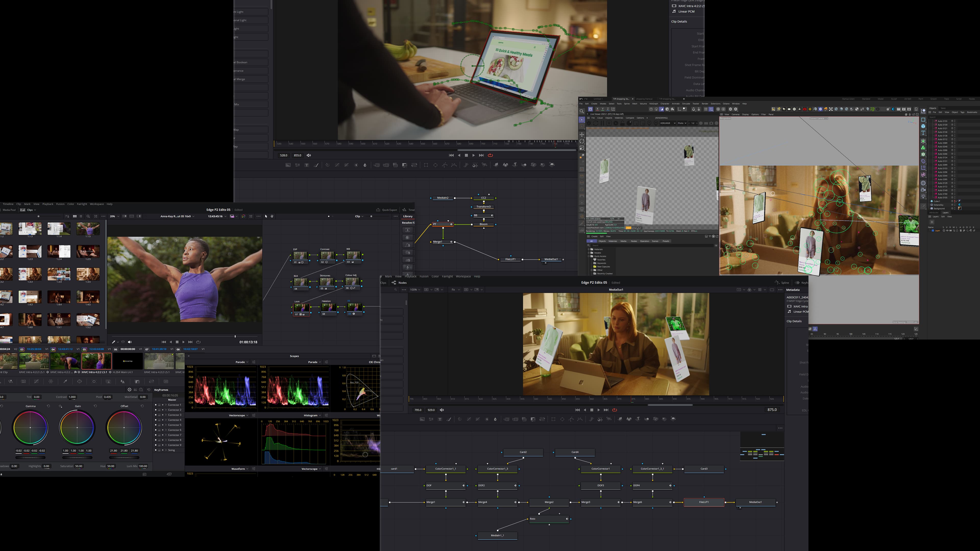Open the MoGraph menu in Cinema 4D
Viewport: 980px width, 551px height.
point(654,104)
